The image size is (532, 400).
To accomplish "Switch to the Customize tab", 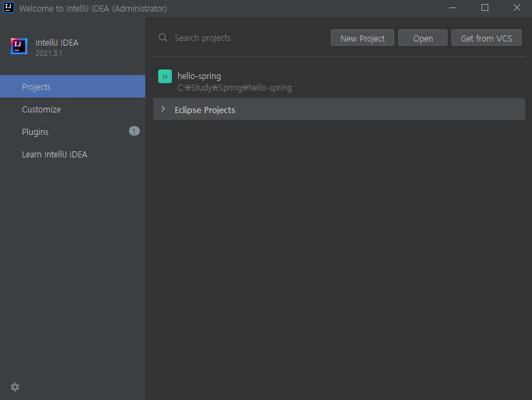I will (x=72, y=109).
